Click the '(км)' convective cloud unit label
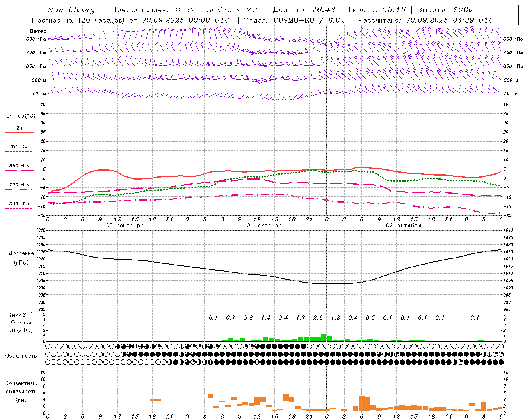 (x=21, y=399)
